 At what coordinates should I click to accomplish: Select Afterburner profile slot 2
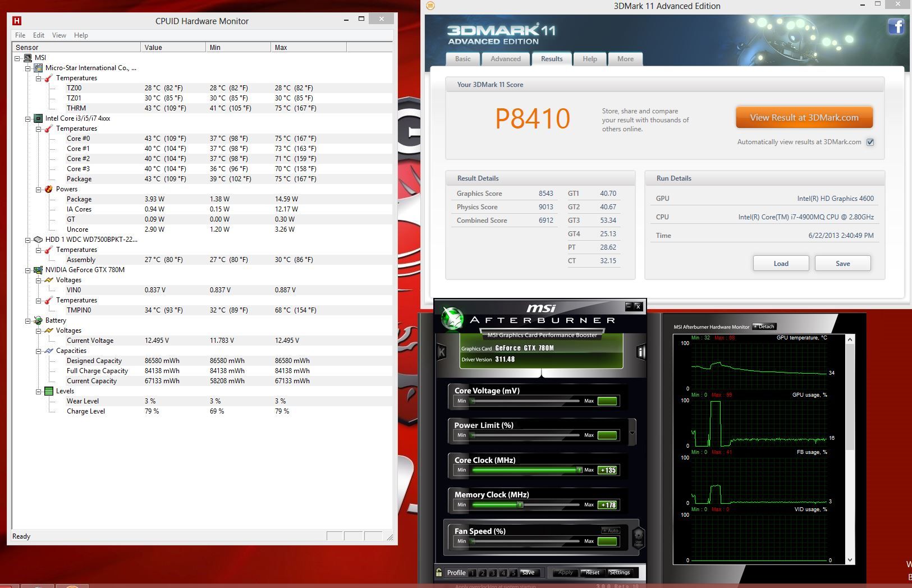coord(483,573)
